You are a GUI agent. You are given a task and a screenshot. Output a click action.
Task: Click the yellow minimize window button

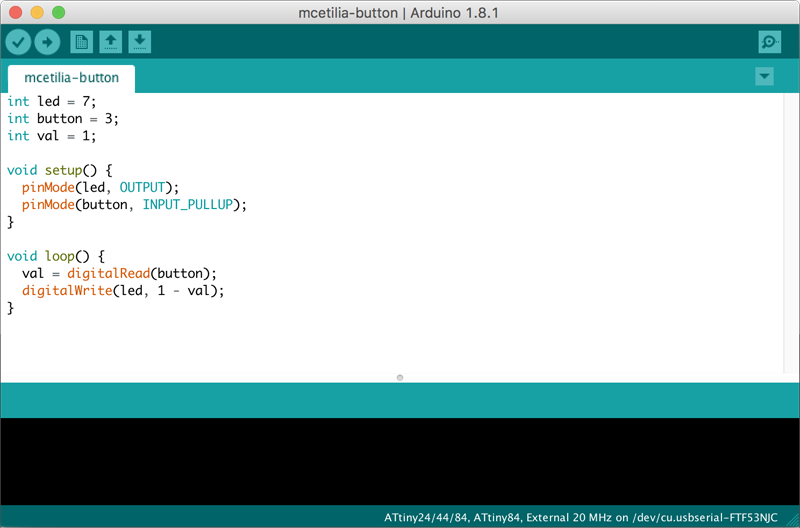(x=37, y=12)
